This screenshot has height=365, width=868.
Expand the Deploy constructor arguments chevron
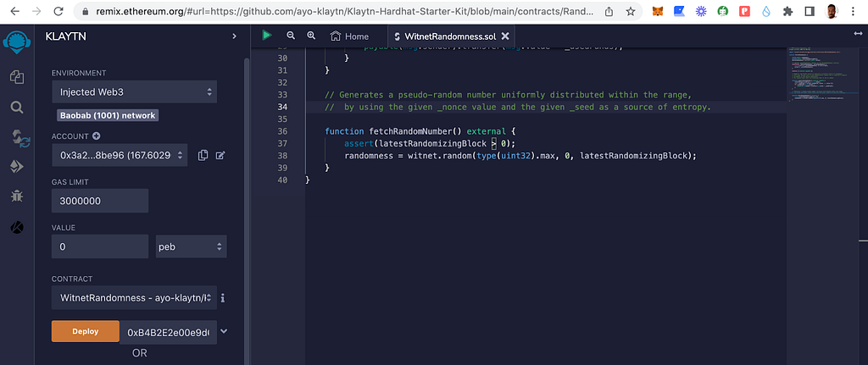point(224,331)
